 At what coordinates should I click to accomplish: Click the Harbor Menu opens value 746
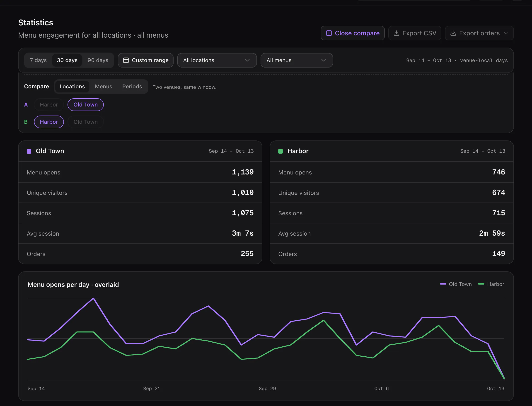[x=499, y=172]
